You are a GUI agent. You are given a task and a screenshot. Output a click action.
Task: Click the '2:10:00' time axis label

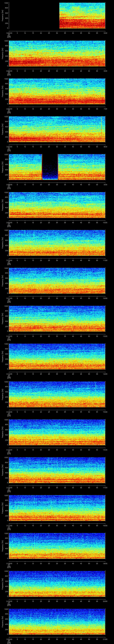[9, 260]
